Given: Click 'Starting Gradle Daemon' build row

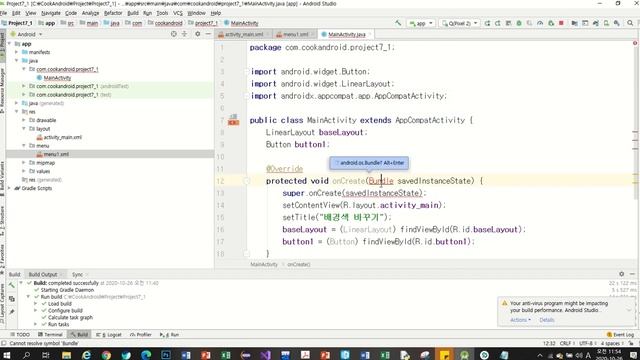Looking at the screenshot, I should point(67,290).
